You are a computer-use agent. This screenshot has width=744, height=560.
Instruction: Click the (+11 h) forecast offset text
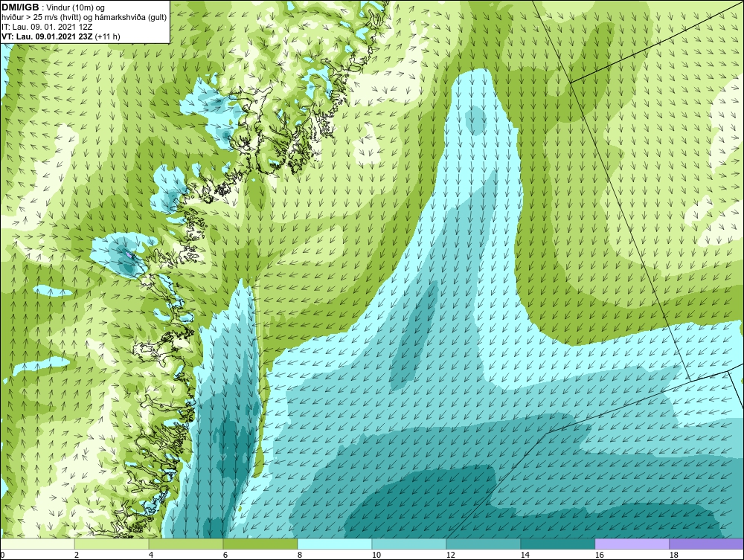coord(108,36)
